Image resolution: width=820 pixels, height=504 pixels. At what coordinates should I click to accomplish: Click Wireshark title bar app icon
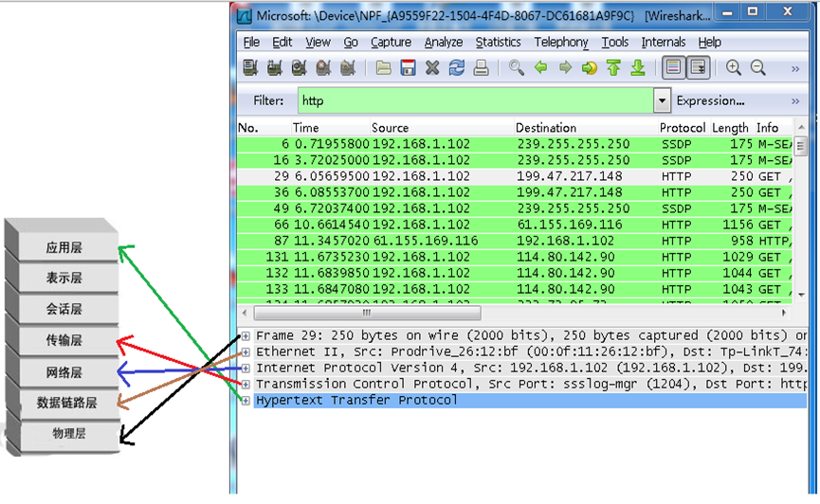245,16
